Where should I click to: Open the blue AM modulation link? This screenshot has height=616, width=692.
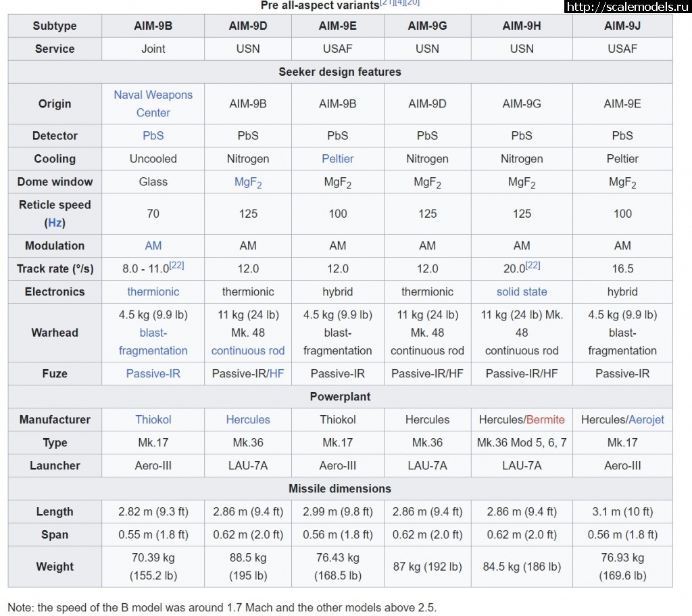tap(153, 245)
